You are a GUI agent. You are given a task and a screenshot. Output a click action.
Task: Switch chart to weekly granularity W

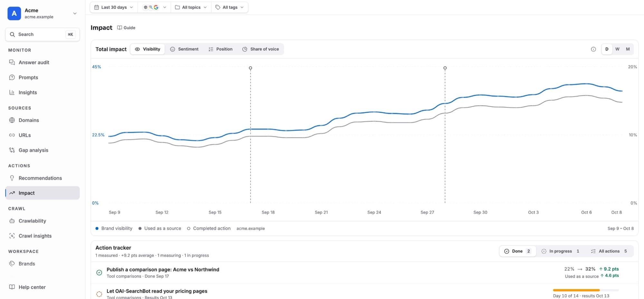617,49
